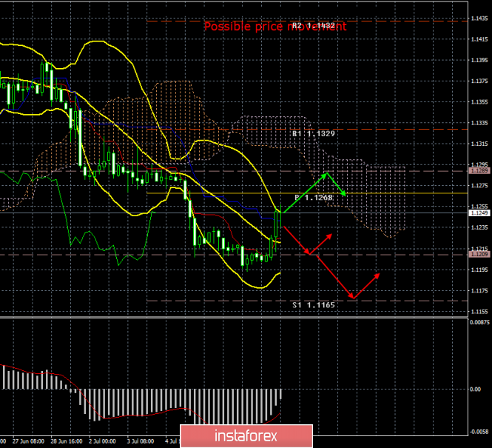Viewport: 492px width, 448px height.
Task: Click the P 1.1268 pivot label
Action: tap(314, 198)
